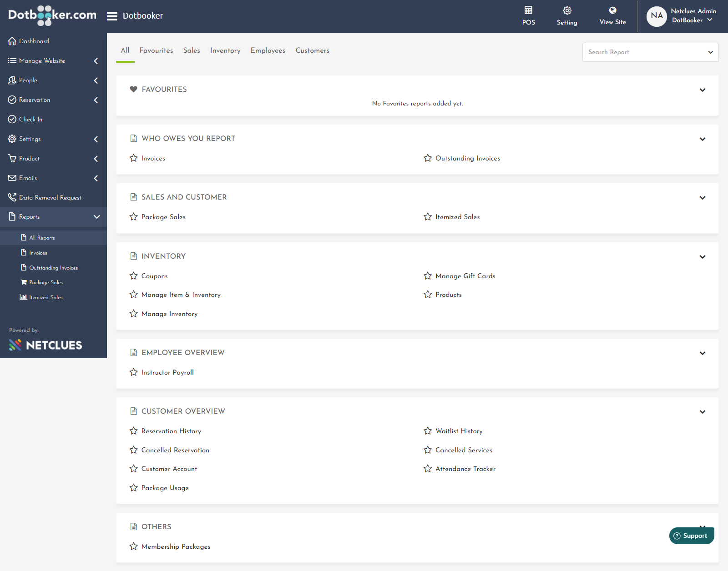
Task: Open All Reports in sidebar
Action: pyautogui.click(x=53, y=238)
